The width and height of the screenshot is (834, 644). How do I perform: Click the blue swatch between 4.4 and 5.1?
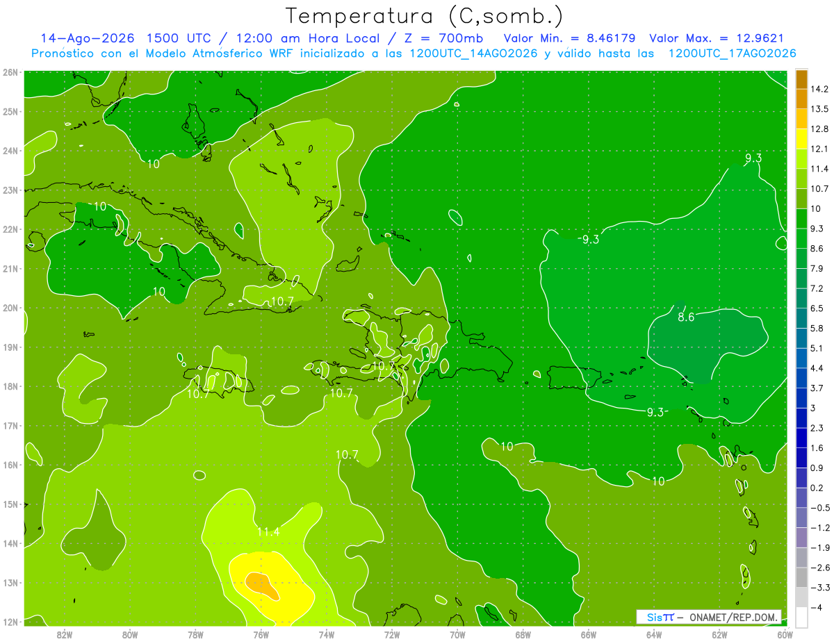coord(802,358)
